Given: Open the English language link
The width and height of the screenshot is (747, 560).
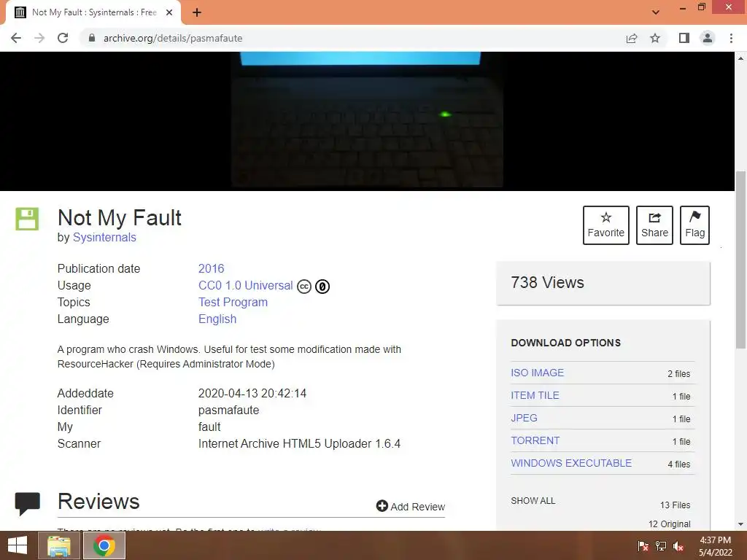Looking at the screenshot, I should (217, 319).
